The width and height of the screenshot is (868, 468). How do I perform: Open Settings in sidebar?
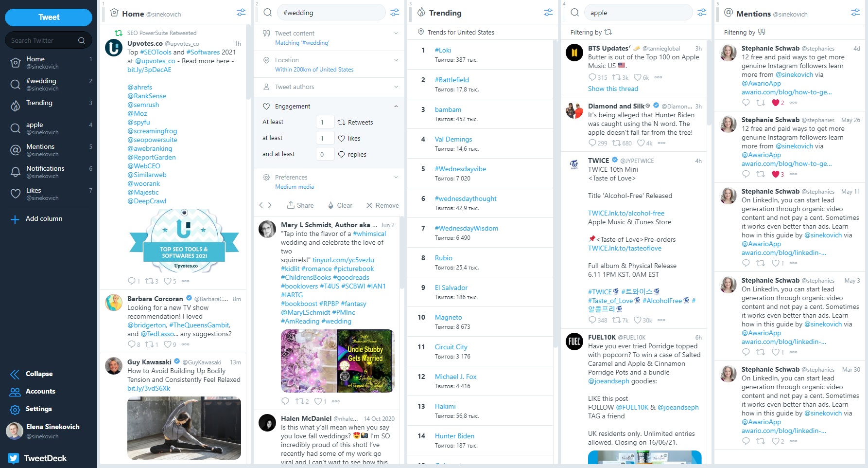(31, 409)
